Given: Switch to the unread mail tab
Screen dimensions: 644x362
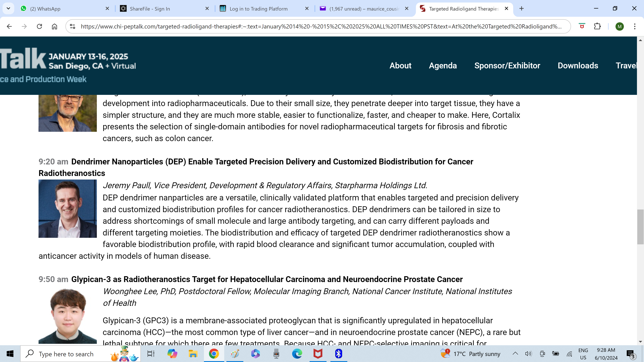Looking at the screenshot, I should pyautogui.click(x=364, y=9).
